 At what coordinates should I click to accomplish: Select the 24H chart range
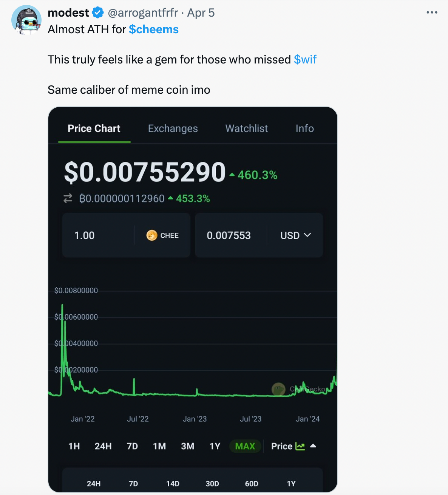tap(103, 446)
